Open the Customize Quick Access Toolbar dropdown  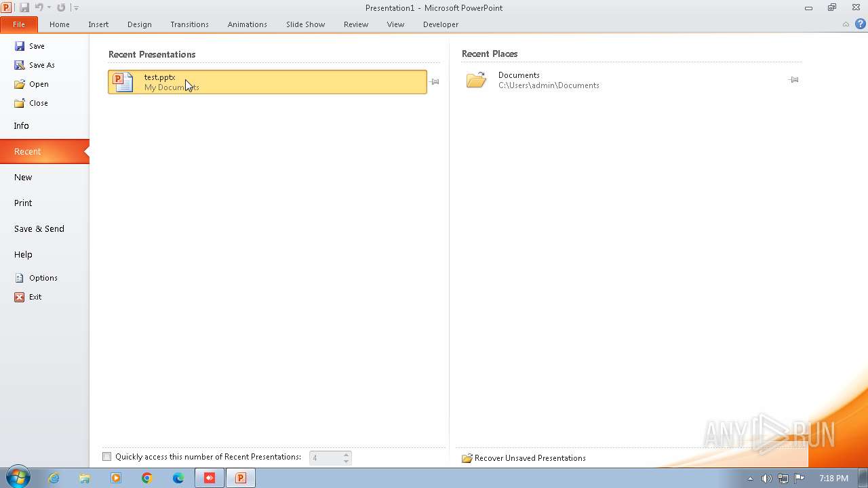click(76, 8)
